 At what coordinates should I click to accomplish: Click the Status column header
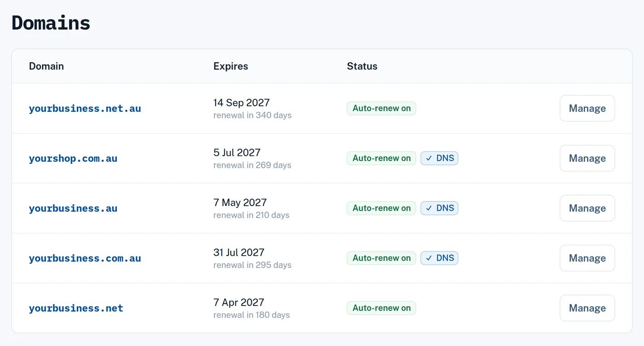click(362, 66)
